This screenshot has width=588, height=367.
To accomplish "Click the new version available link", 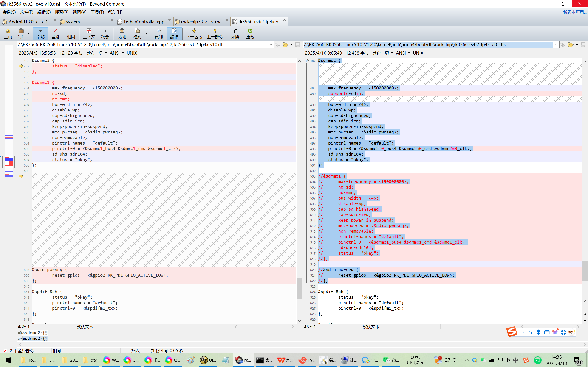I will [574, 12].
